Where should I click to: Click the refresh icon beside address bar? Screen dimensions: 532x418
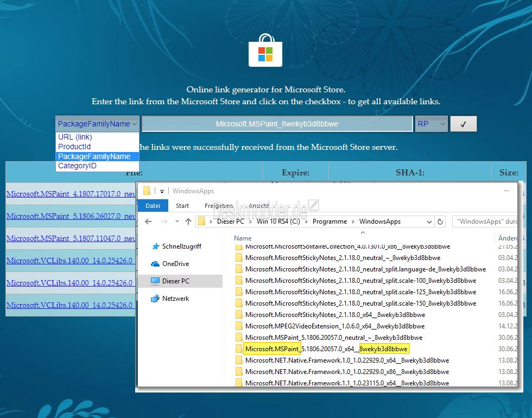coord(440,221)
